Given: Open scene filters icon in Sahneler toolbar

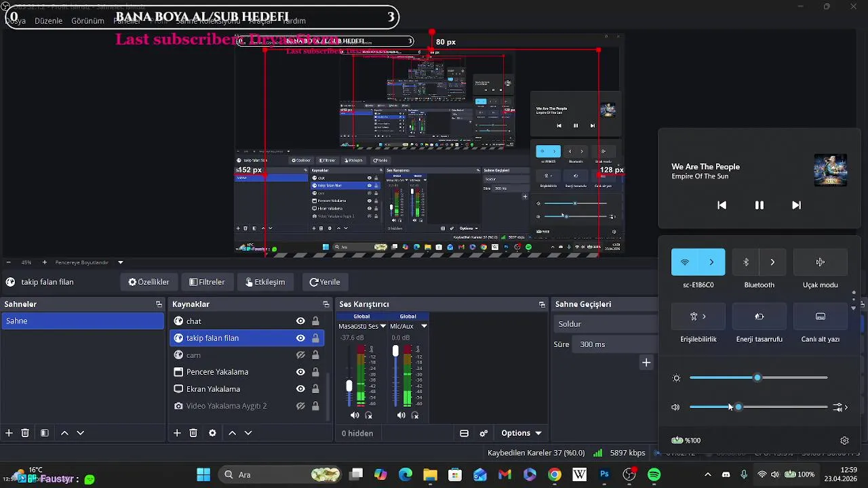Looking at the screenshot, I should 44,433.
